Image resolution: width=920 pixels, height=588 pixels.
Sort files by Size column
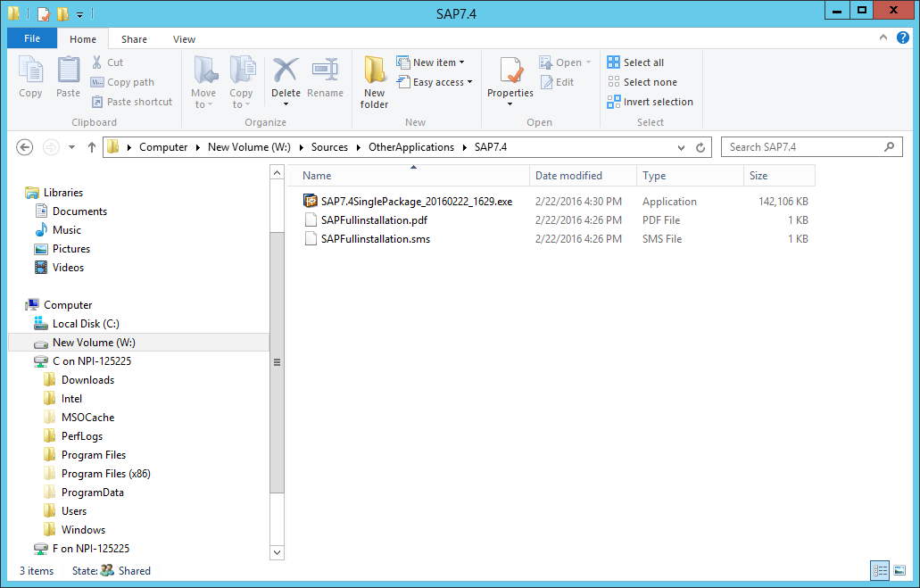coord(779,176)
